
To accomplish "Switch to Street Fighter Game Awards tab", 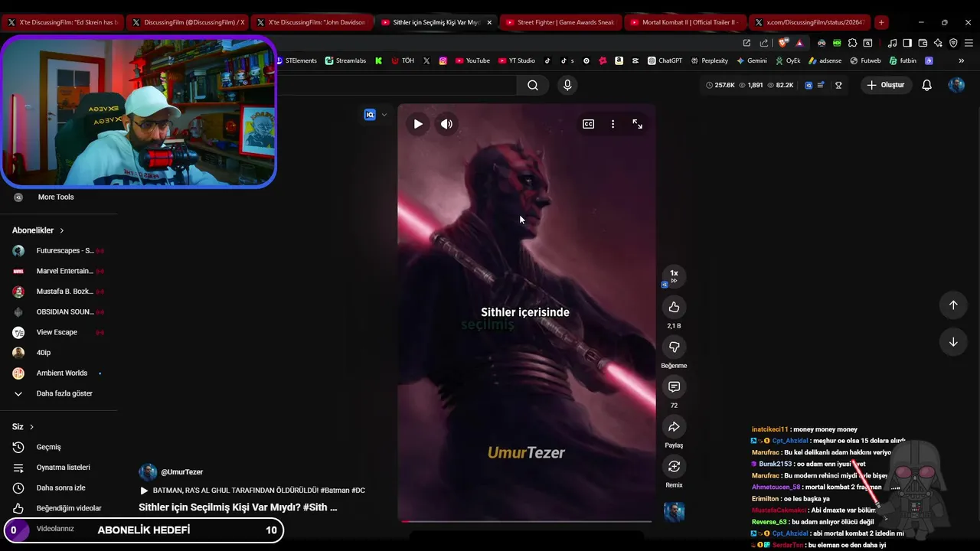I will pyautogui.click(x=560, y=22).
